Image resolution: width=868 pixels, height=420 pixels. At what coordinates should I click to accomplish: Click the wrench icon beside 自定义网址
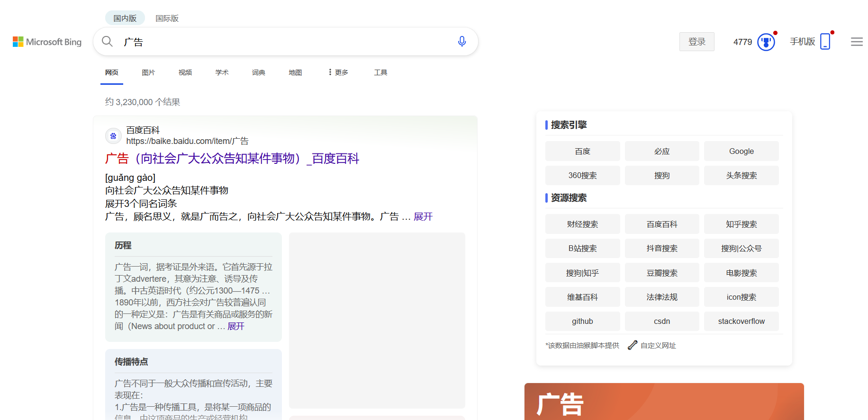point(633,345)
